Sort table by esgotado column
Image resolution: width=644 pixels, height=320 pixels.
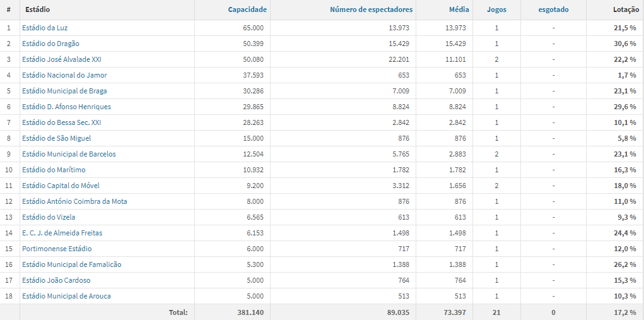pos(554,9)
